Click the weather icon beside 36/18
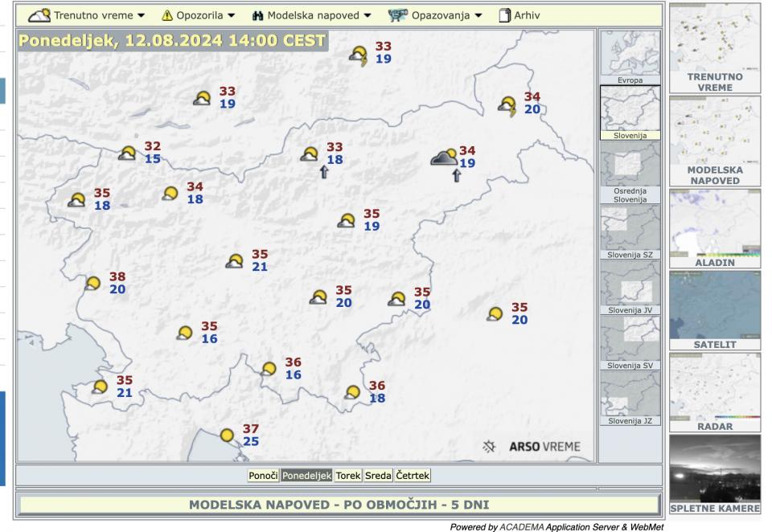This screenshot has width=772, height=532. click(x=352, y=392)
